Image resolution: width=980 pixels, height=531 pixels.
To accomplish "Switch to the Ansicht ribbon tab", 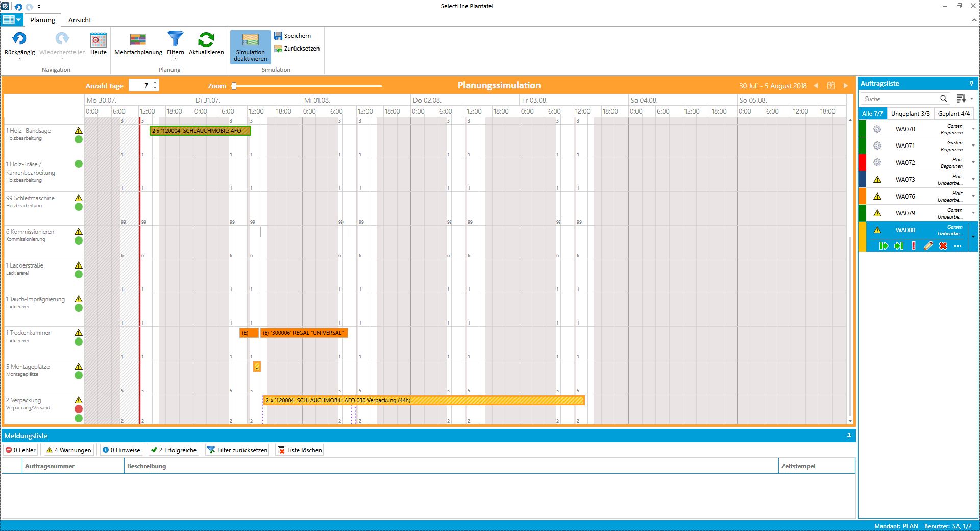I will point(80,20).
